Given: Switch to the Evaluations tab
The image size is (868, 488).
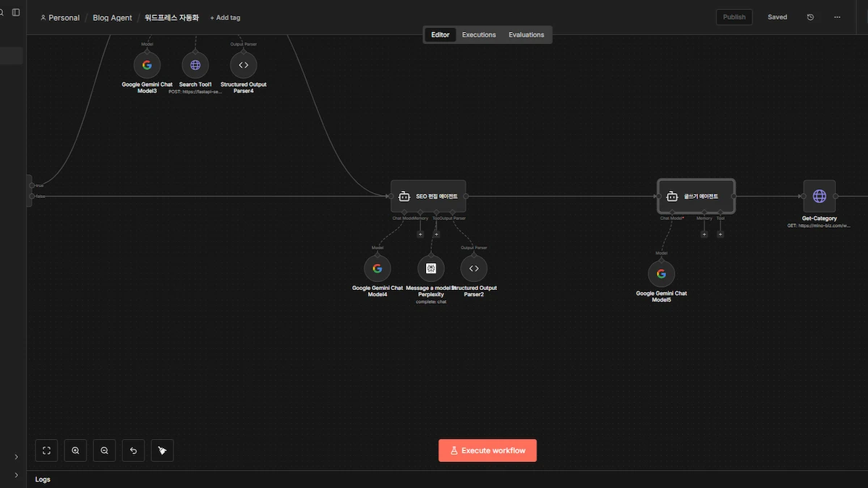Looking at the screenshot, I should (526, 35).
